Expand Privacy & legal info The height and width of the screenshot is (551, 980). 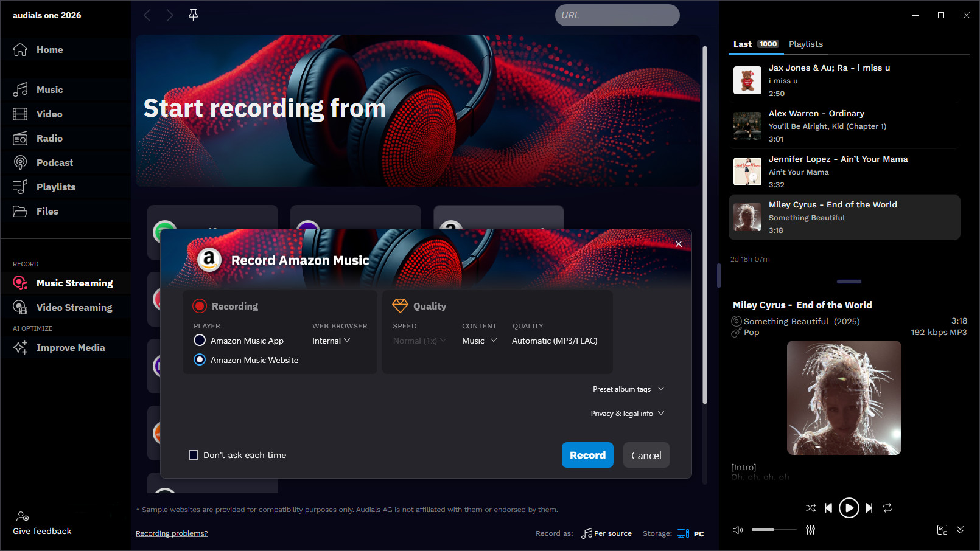coord(628,414)
